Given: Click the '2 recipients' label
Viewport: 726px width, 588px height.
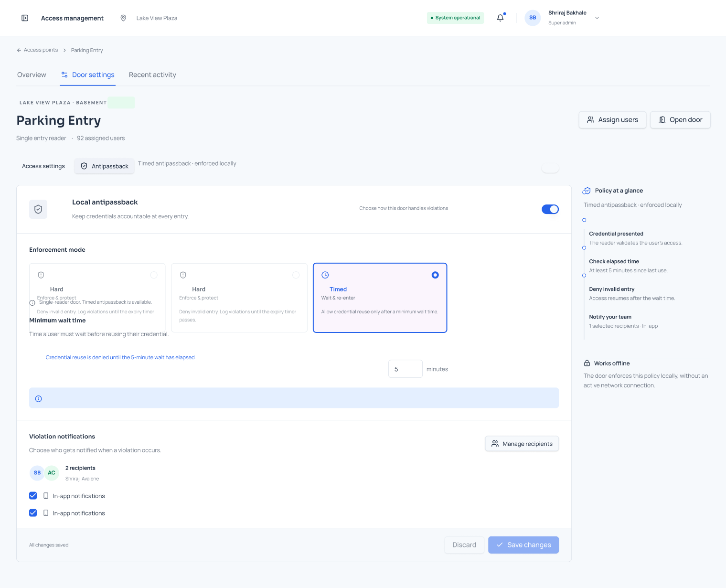Looking at the screenshot, I should tap(80, 468).
